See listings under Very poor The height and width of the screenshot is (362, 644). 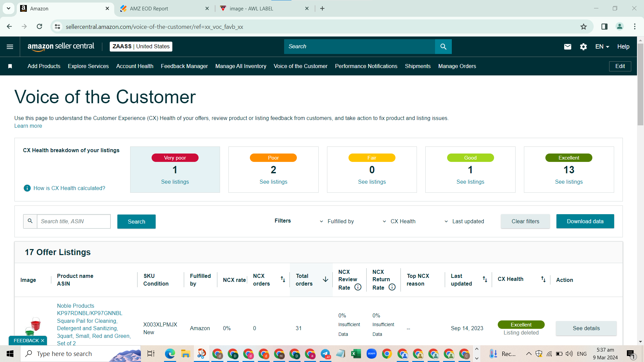click(x=175, y=182)
